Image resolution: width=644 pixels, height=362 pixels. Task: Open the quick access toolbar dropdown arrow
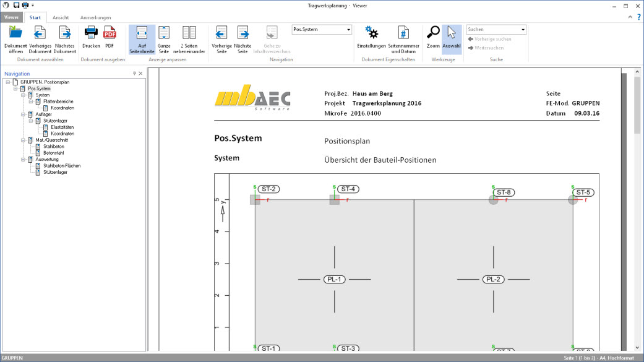[x=33, y=6]
